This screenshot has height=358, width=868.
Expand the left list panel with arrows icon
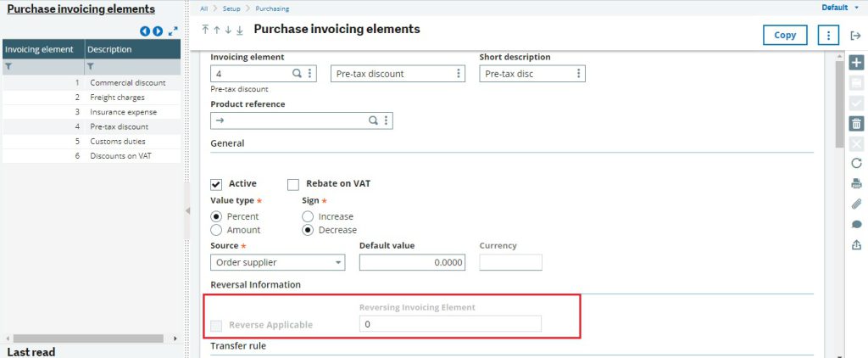[173, 31]
